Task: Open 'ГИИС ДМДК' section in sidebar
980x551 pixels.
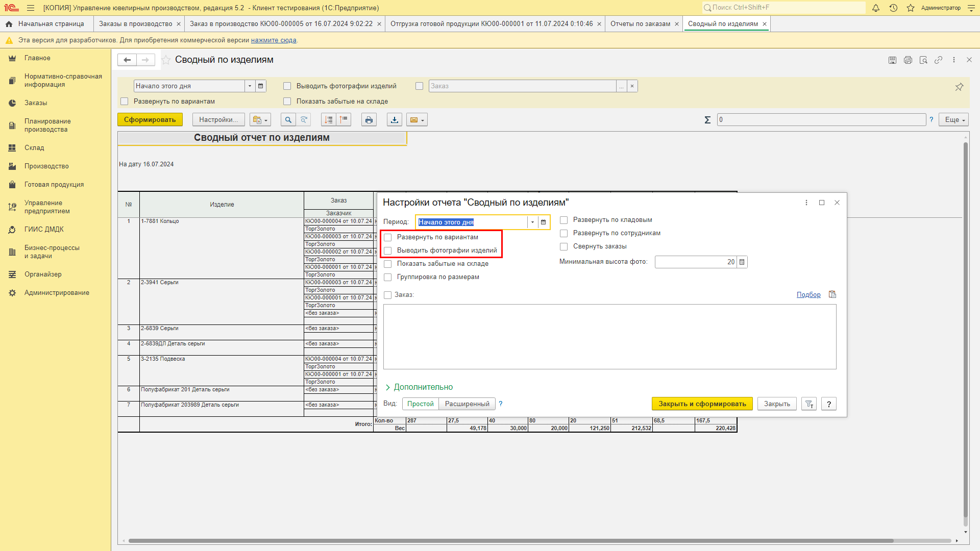Action: coord(44,230)
